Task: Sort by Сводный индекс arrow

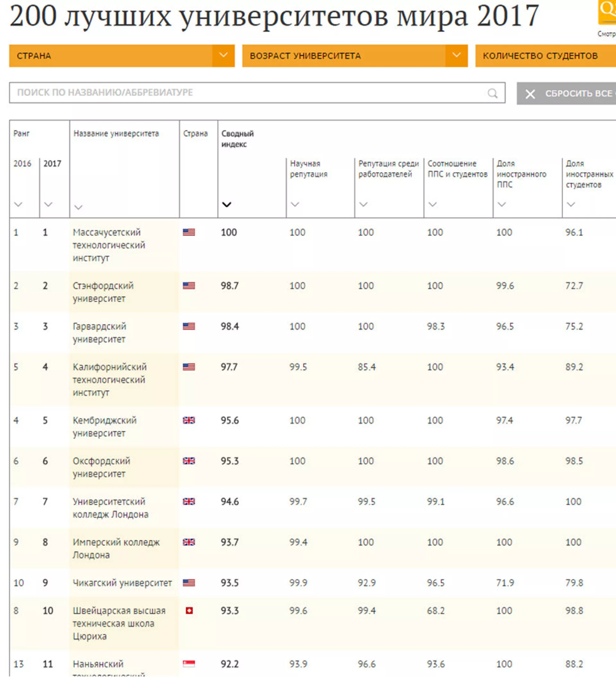Action: (227, 204)
